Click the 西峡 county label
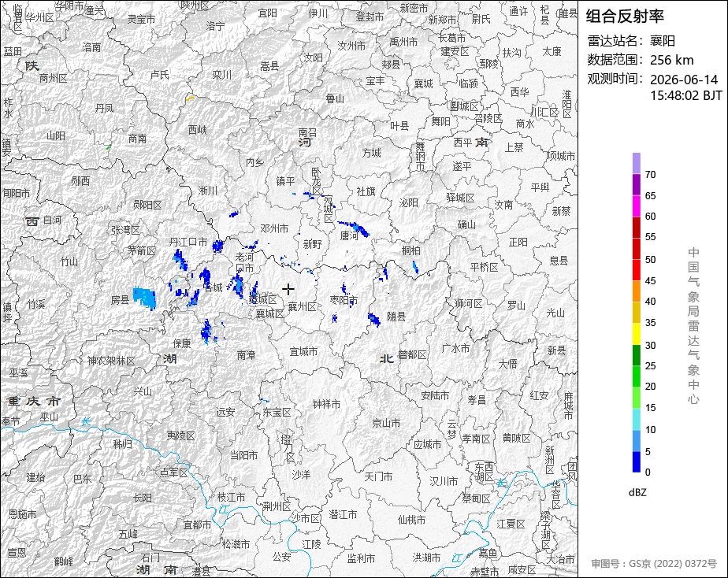Screen dimensions: 728x578 tap(197, 130)
